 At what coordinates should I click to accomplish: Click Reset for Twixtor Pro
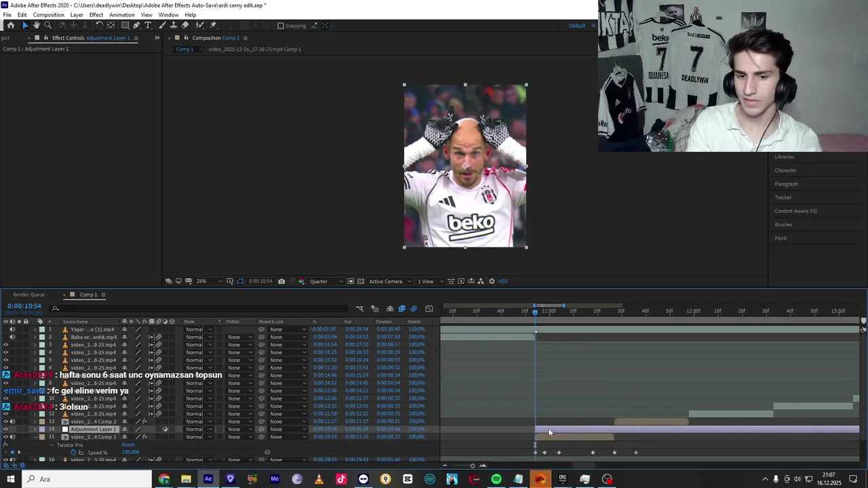[x=128, y=445]
